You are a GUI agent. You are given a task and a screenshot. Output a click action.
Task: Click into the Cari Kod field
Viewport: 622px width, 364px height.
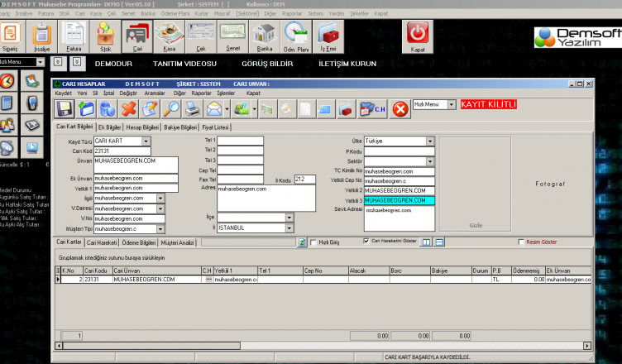point(122,151)
